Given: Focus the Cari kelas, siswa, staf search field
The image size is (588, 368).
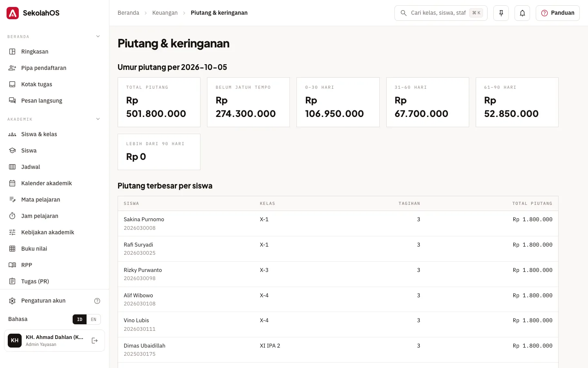Looking at the screenshot, I should (441, 13).
